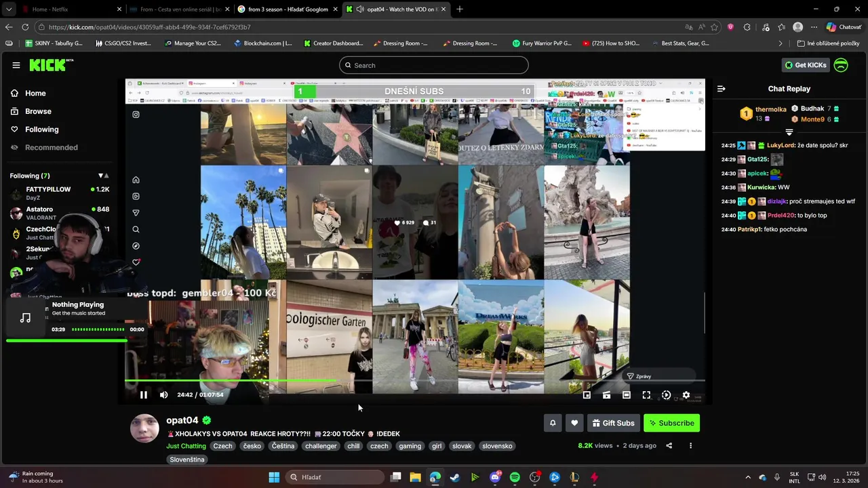
Task: Open the Fury Warrior PvP bookmark
Action: pyautogui.click(x=542, y=43)
